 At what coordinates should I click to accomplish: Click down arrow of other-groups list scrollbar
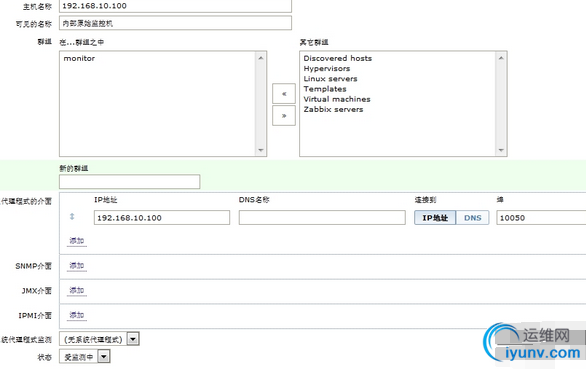[x=501, y=150]
